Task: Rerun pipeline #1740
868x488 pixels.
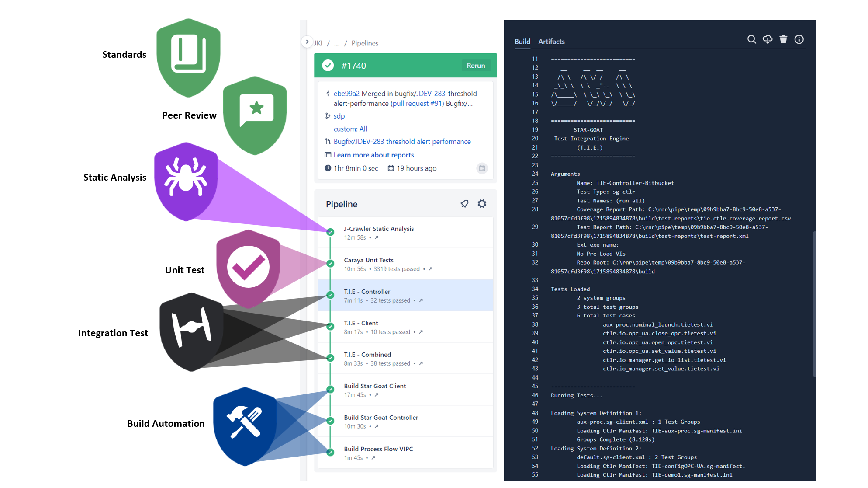Action: (476, 65)
